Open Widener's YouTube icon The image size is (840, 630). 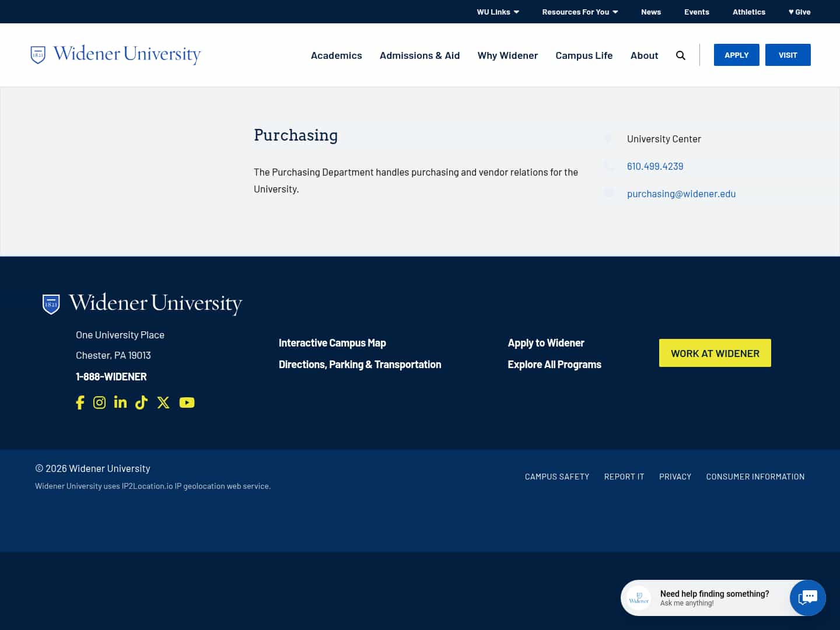pos(187,402)
